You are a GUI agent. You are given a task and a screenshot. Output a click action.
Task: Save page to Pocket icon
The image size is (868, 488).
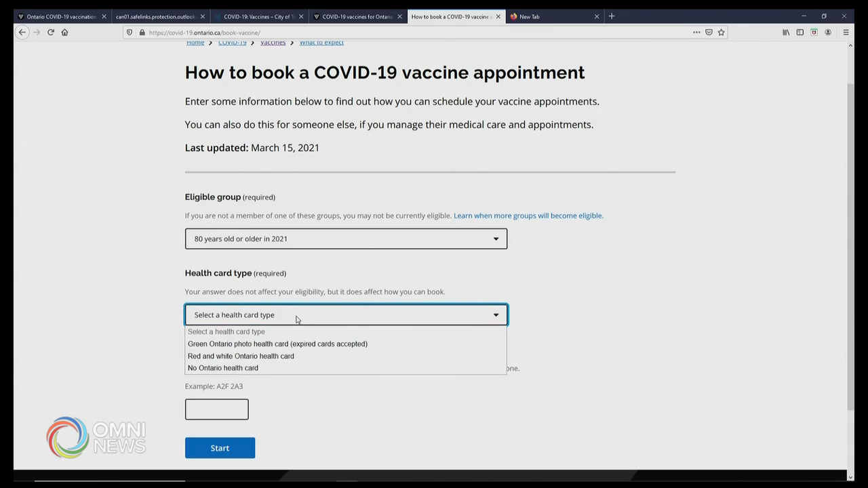709,32
